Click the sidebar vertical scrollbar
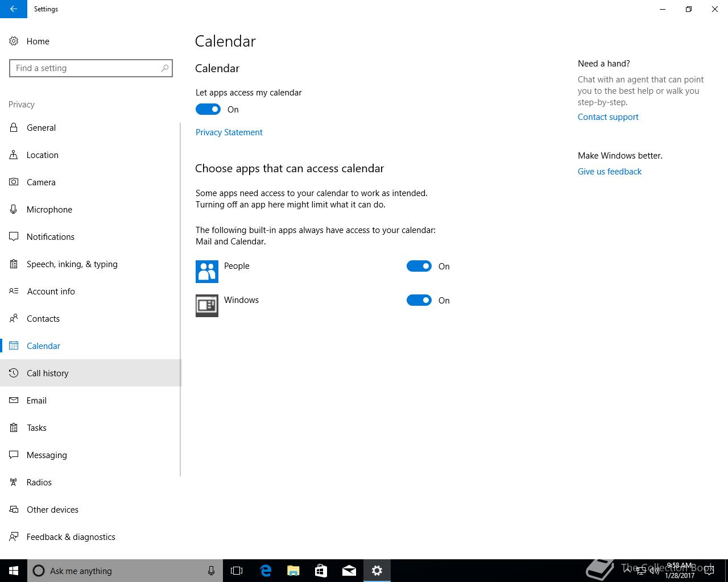Screen dimensions: 728x582 (180, 300)
